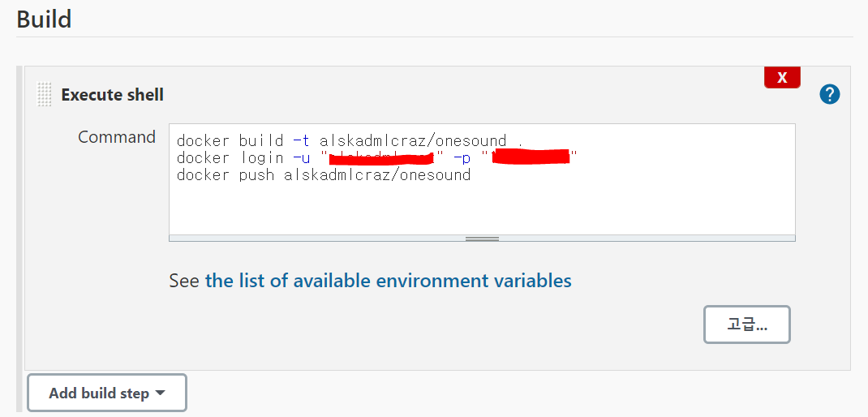This screenshot has height=417, width=868.
Task: Click the Command textarea resize grip
Action: click(482, 239)
